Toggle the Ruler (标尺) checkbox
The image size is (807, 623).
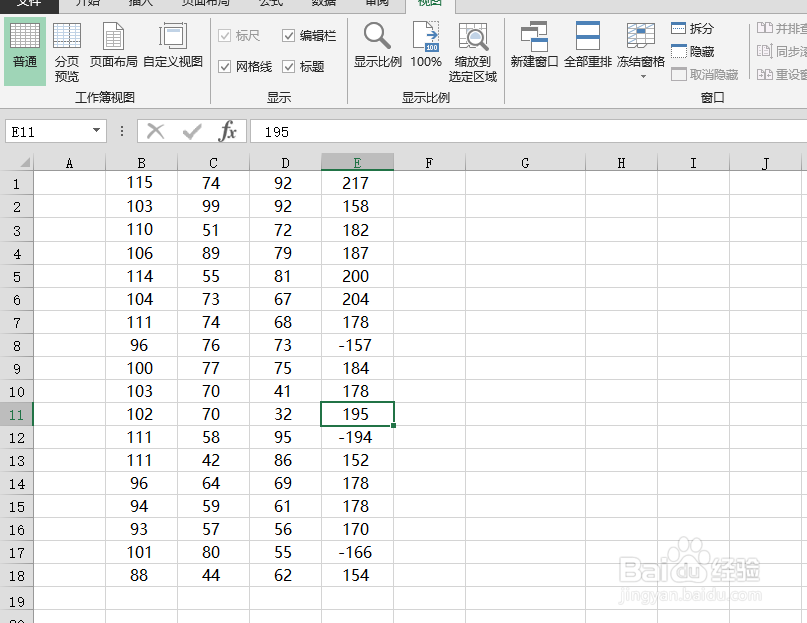click(x=224, y=36)
